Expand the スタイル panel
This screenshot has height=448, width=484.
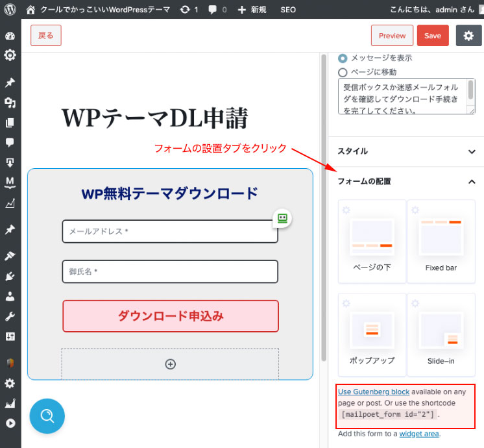pyautogui.click(x=406, y=151)
